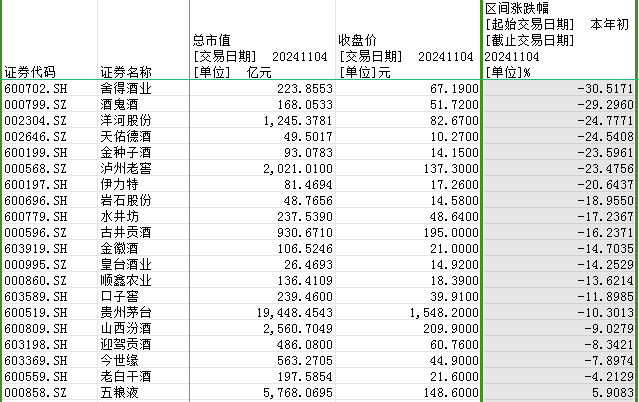Click market value 223.8553
The height and width of the screenshot is (402, 639).
[x=262, y=88]
